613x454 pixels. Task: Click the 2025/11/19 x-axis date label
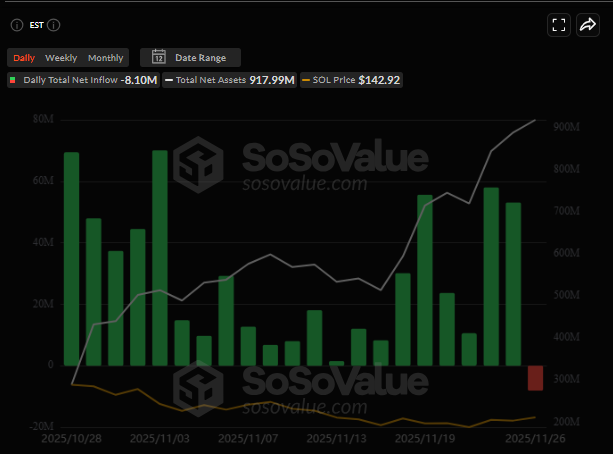(x=424, y=438)
